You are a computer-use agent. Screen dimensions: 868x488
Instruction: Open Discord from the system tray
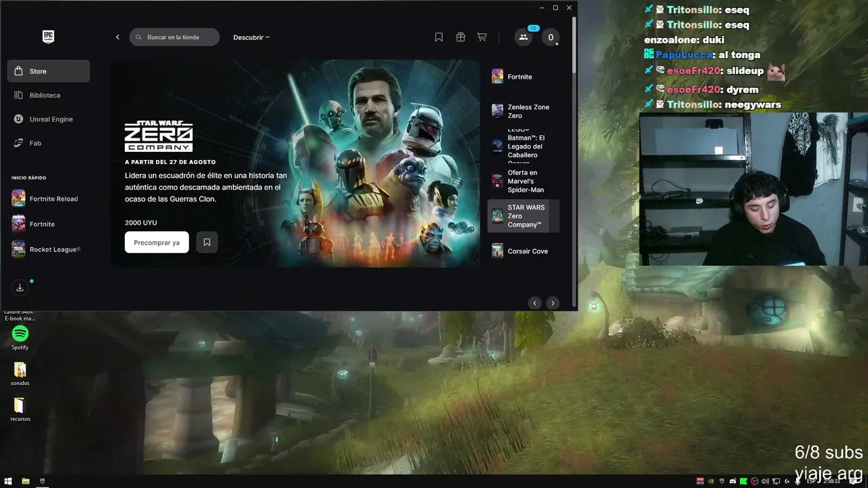[733, 481]
